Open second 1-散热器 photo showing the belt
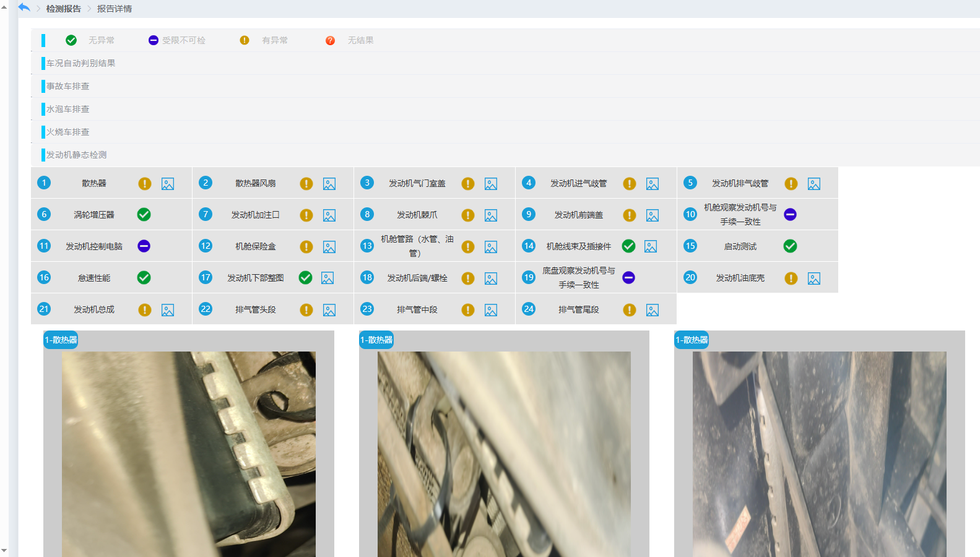 [x=504, y=454]
